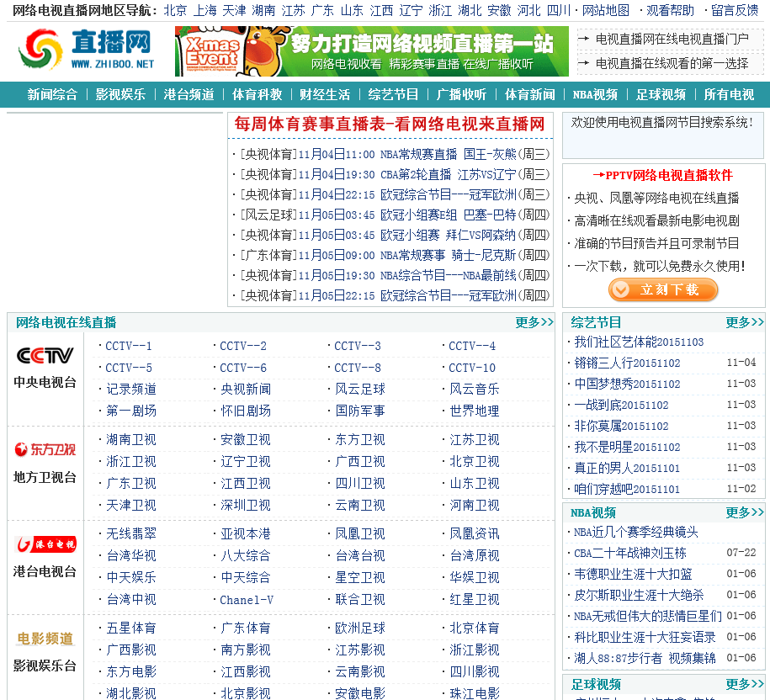Open the X-mas Event green banner
The height and width of the screenshot is (700, 770).
(x=372, y=51)
